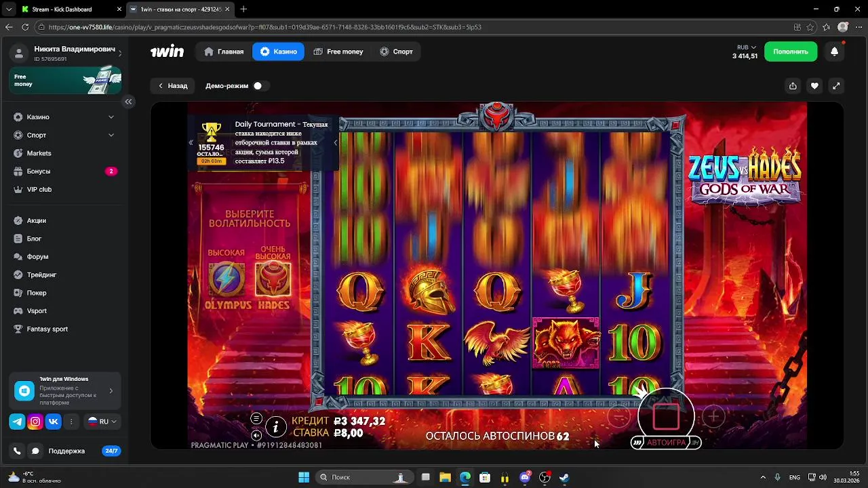
Task: Click the share game icon
Action: pos(793,86)
